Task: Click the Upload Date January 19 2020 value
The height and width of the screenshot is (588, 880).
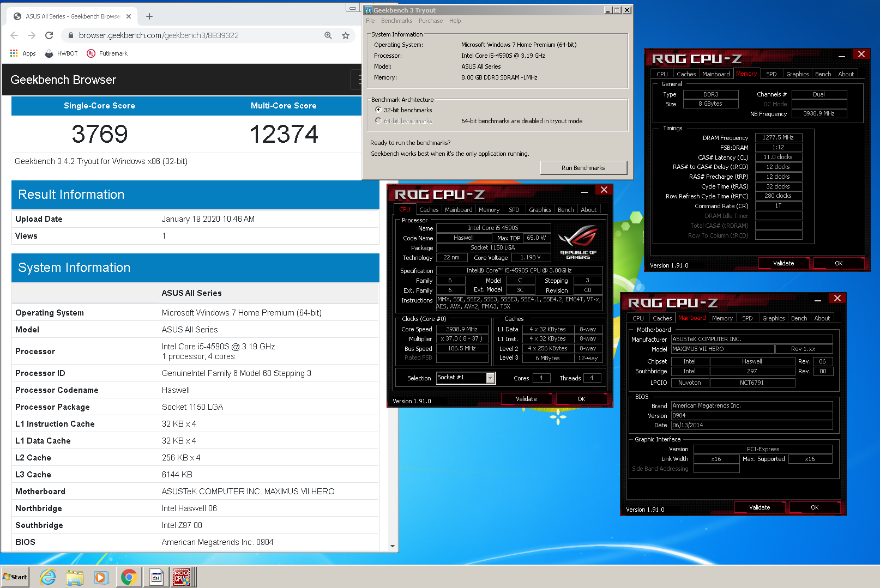Action: tap(208, 219)
